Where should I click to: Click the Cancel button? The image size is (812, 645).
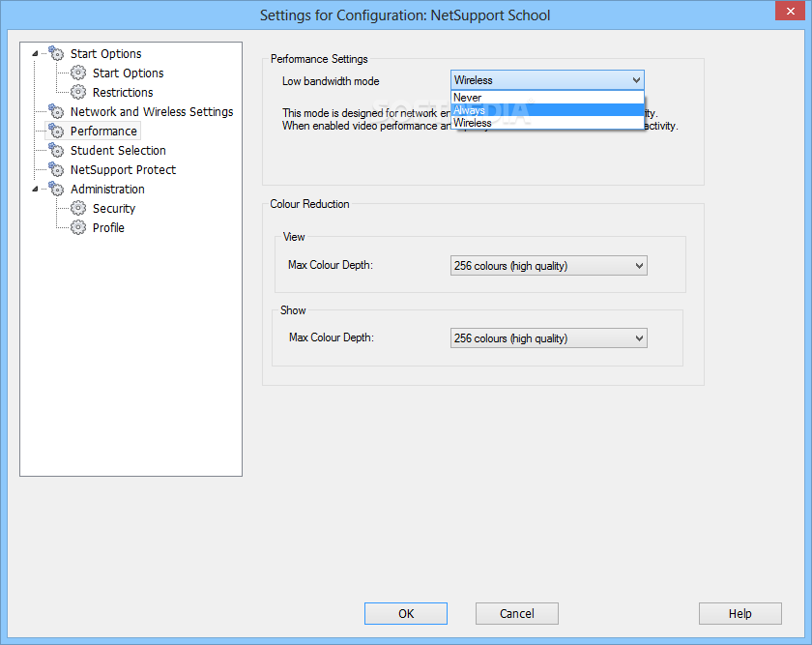click(x=517, y=613)
